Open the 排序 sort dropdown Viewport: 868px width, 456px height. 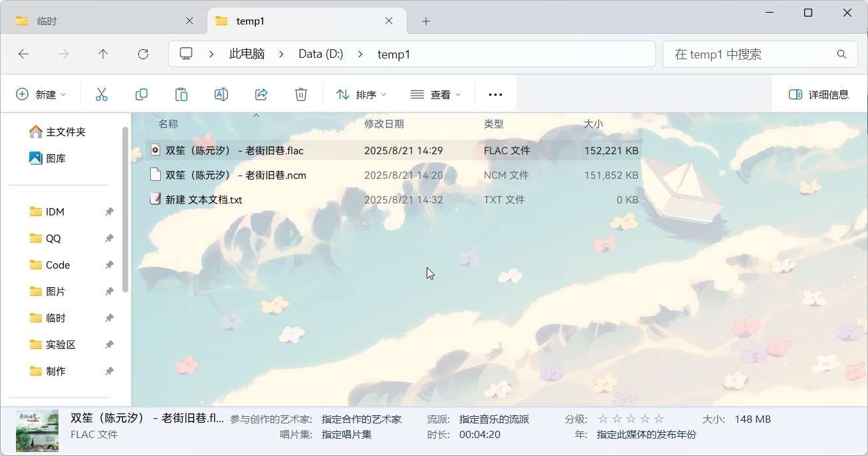(x=362, y=94)
